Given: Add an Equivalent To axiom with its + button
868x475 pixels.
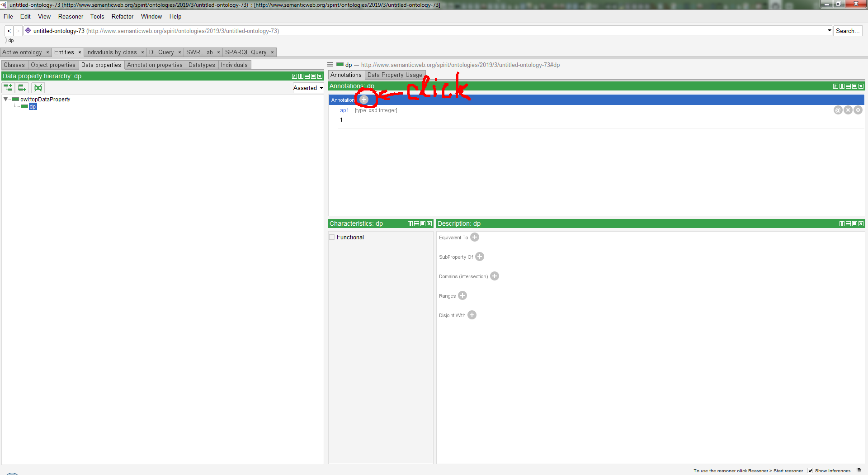Looking at the screenshot, I should 474,237.
